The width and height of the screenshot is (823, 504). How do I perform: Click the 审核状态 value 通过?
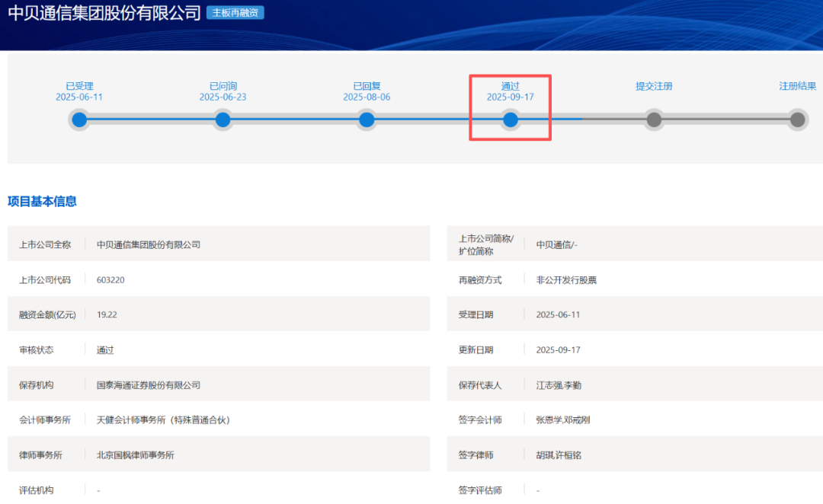click(105, 349)
